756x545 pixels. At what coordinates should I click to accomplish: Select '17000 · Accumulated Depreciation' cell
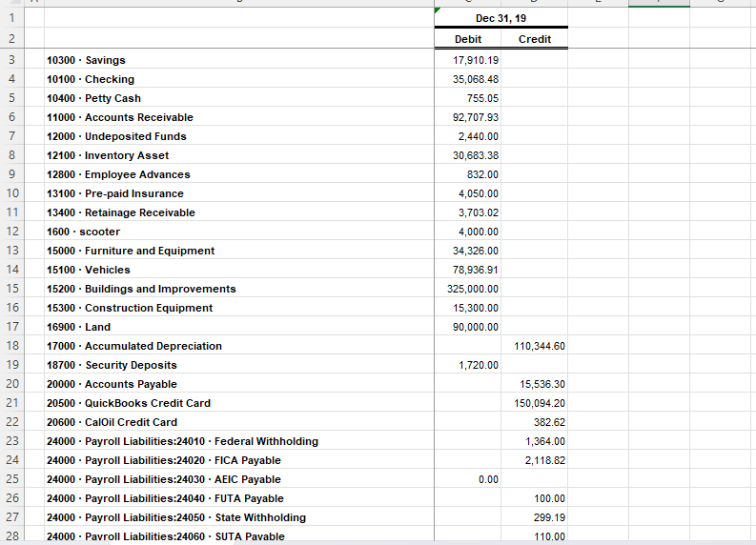[x=239, y=346]
